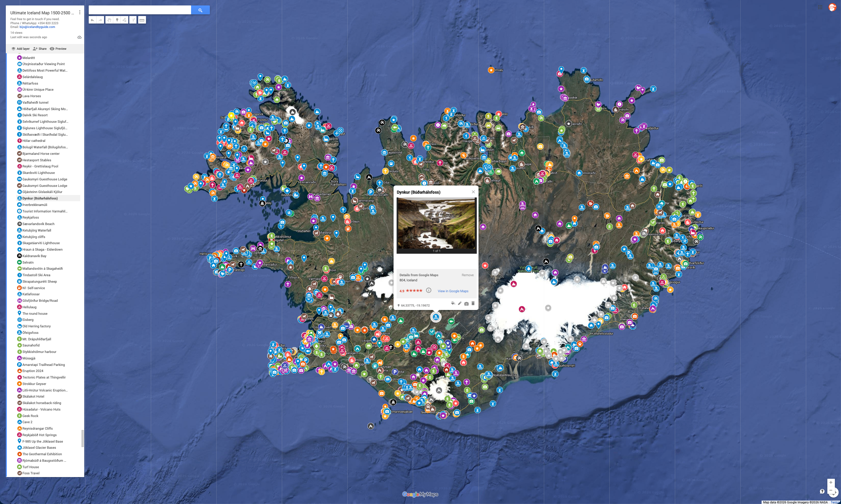
Task: Open the account profile avatar
Action: click(x=832, y=8)
